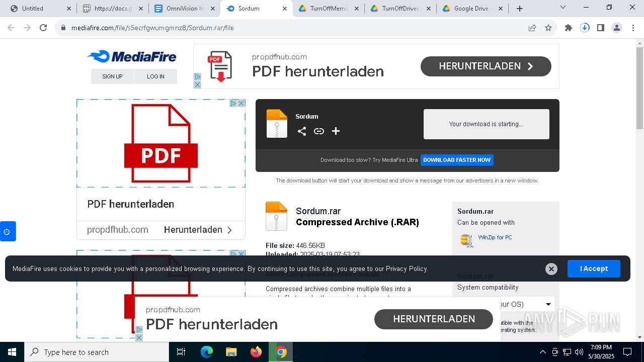Dismiss the cookie banner with X icon
The image size is (644, 362).
coord(551,269)
